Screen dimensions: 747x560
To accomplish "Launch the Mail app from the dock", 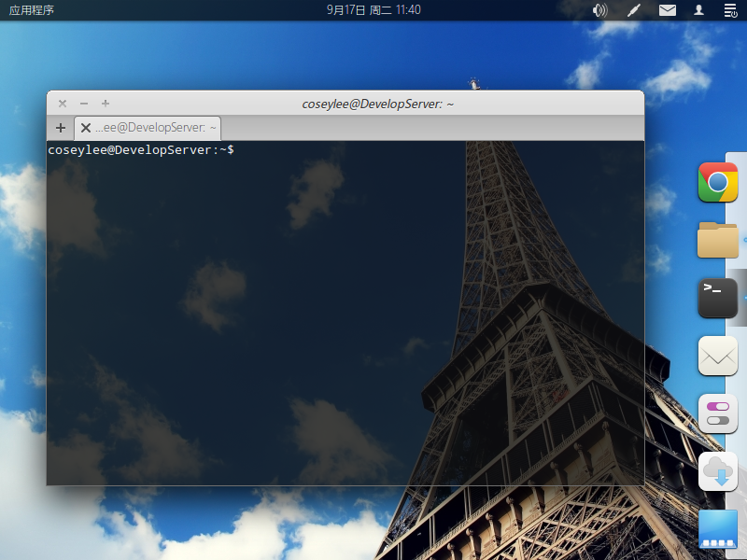I will 717,356.
